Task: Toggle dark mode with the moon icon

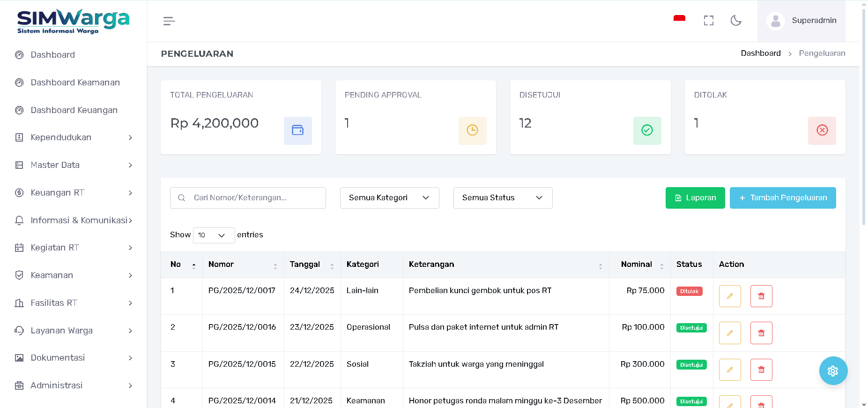Action: (736, 21)
